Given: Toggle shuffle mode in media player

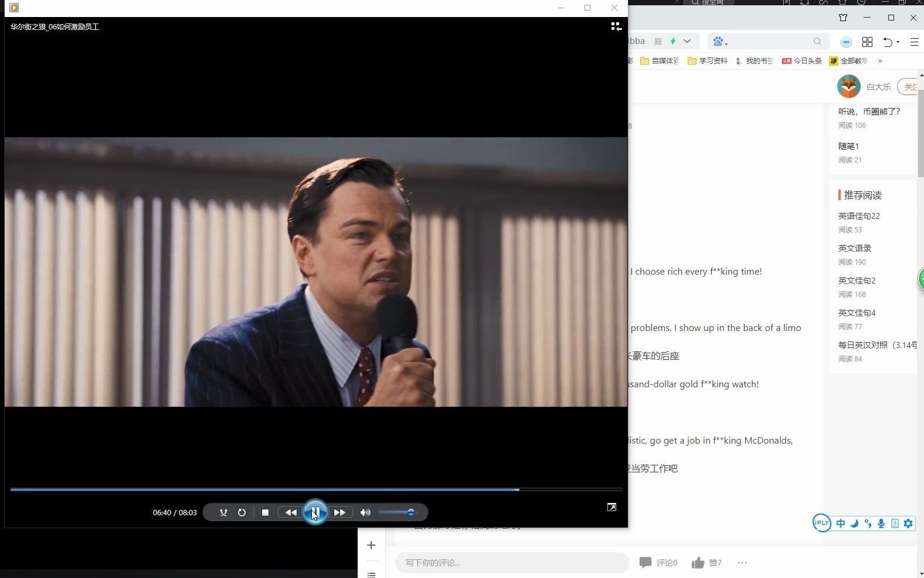Looking at the screenshot, I should pos(223,512).
